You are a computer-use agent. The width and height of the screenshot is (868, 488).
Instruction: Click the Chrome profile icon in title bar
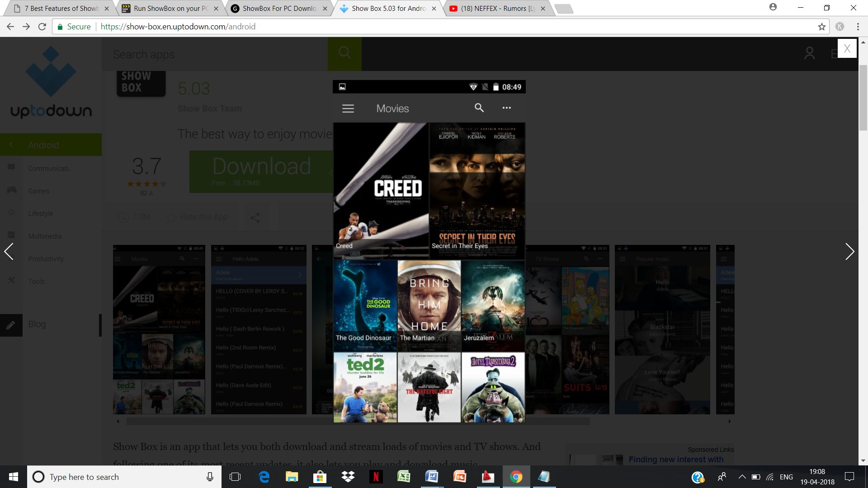point(773,7)
